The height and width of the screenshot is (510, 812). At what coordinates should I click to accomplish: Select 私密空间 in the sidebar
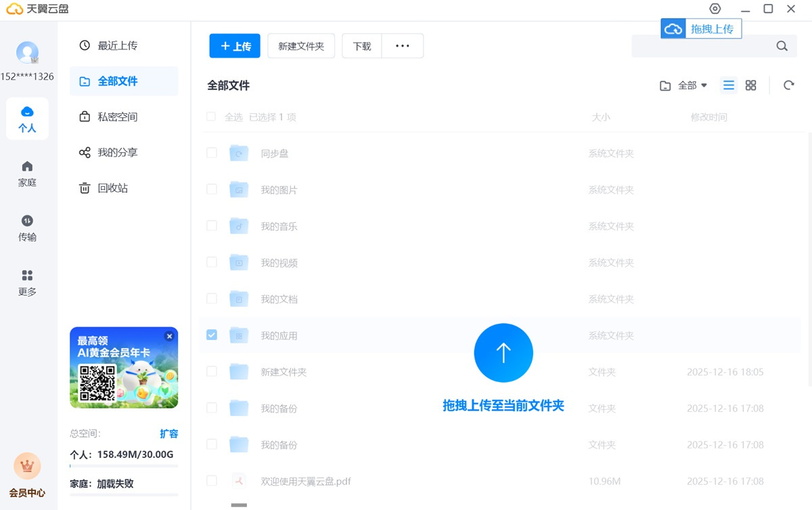coord(117,116)
